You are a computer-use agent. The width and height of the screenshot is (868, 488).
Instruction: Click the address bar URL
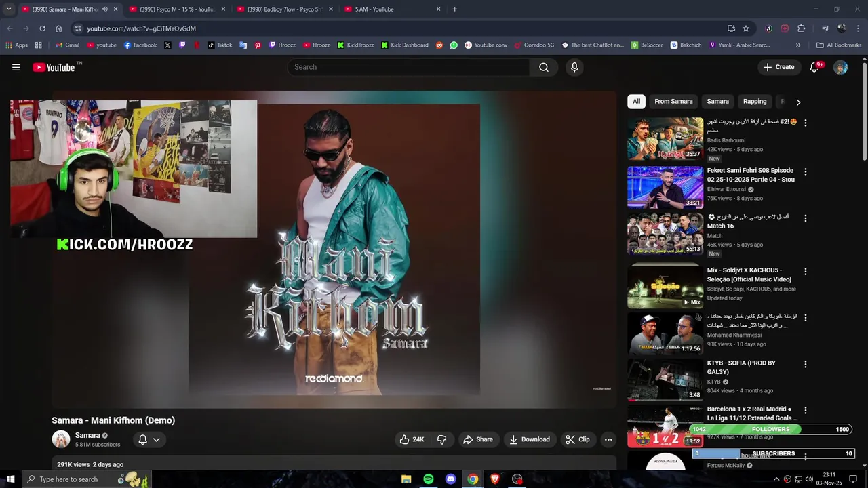click(141, 28)
